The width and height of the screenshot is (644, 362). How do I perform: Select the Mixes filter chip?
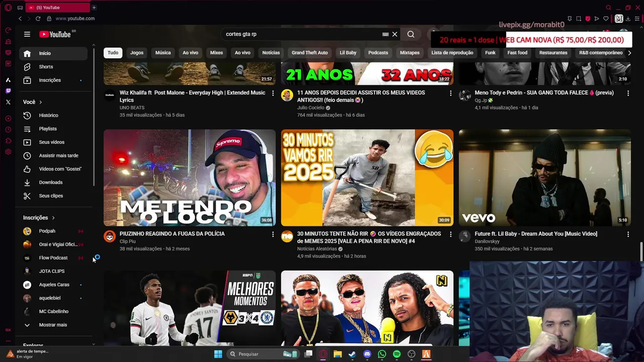[x=216, y=53]
